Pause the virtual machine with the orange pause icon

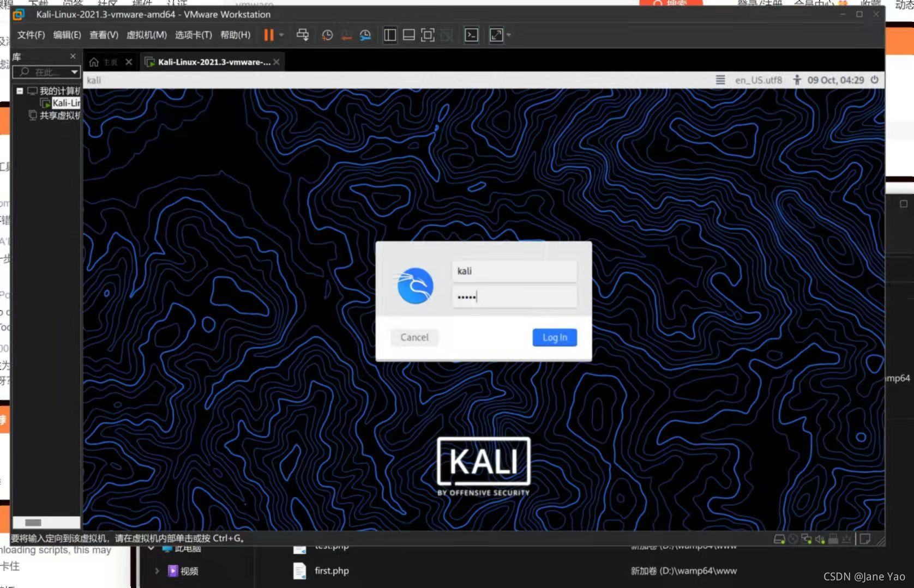tap(269, 35)
